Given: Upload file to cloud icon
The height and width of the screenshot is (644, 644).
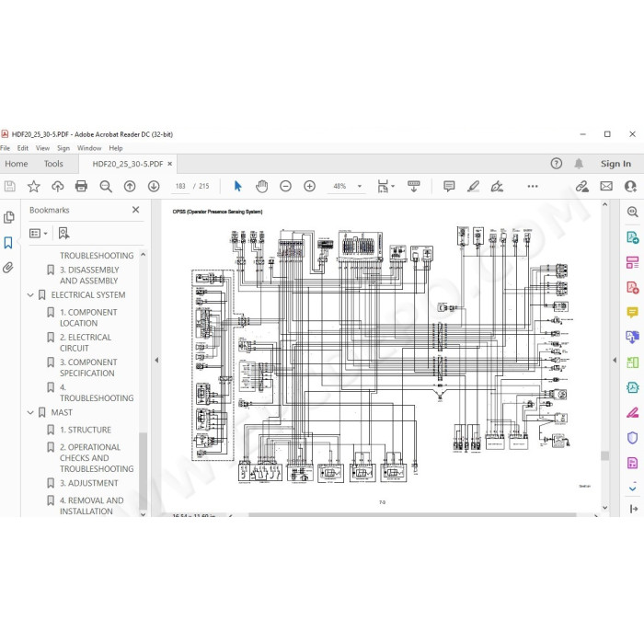Looking at the screenshot, I should [x=57, y=187].
